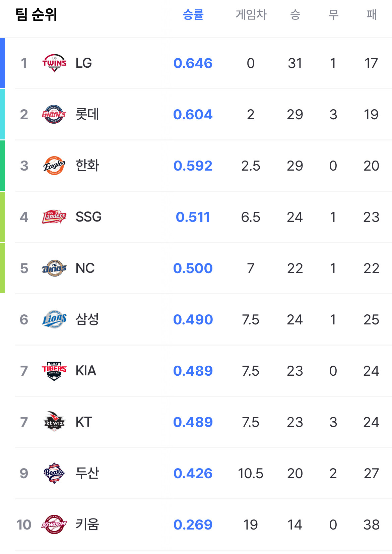The width and height of the screenshot is (392, 554).
Task: Click the LG Twins team logo
Action: pos(54,63)
